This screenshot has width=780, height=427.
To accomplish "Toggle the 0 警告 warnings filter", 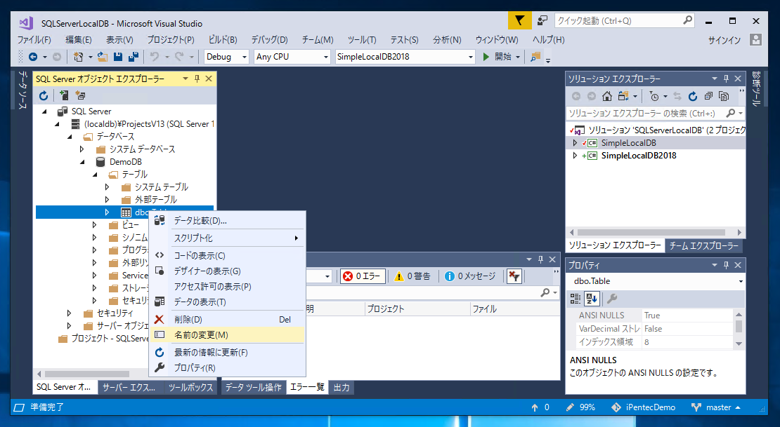I will pyautogui.click(x=412, y=276).
